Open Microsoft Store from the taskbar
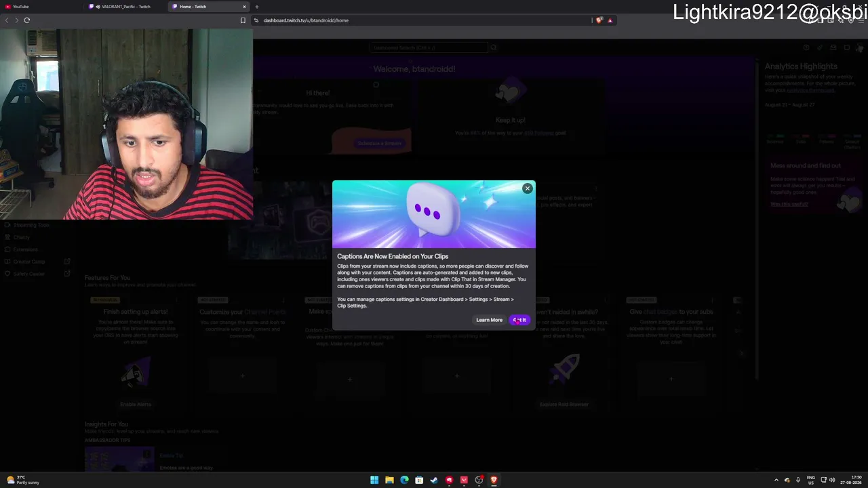This screenshot has height=488, width=868. point(419,480)
